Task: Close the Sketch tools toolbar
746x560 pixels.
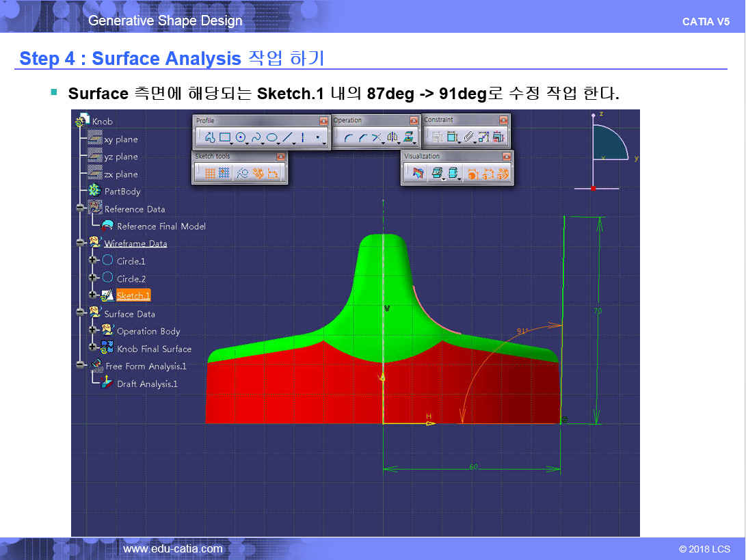Action: click(280, 157)
